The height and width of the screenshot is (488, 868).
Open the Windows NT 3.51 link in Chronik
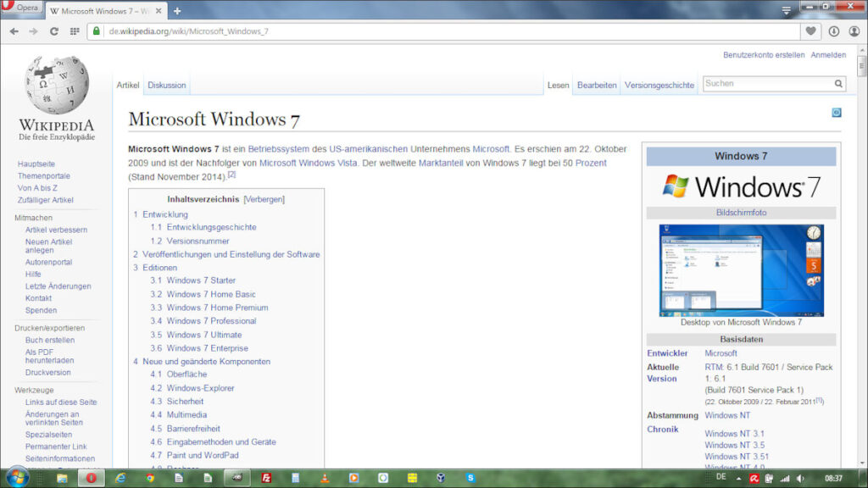pyautogui.click(x=737, y=457)
